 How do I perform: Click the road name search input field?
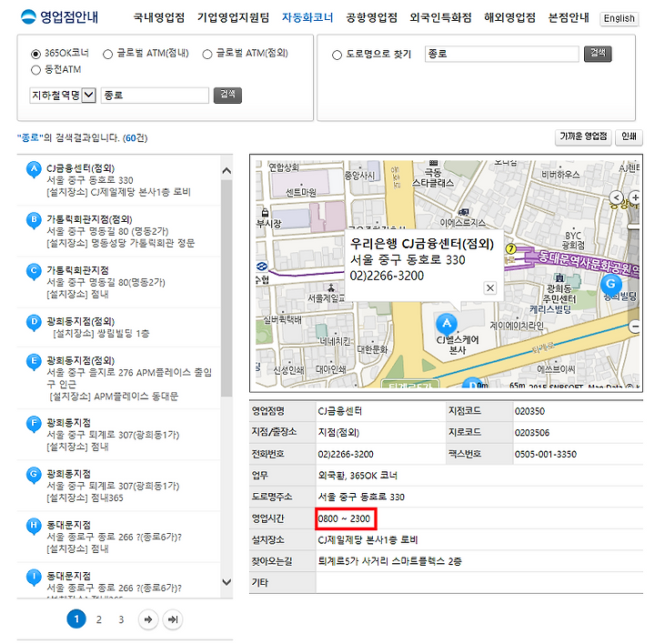point(502,54)
